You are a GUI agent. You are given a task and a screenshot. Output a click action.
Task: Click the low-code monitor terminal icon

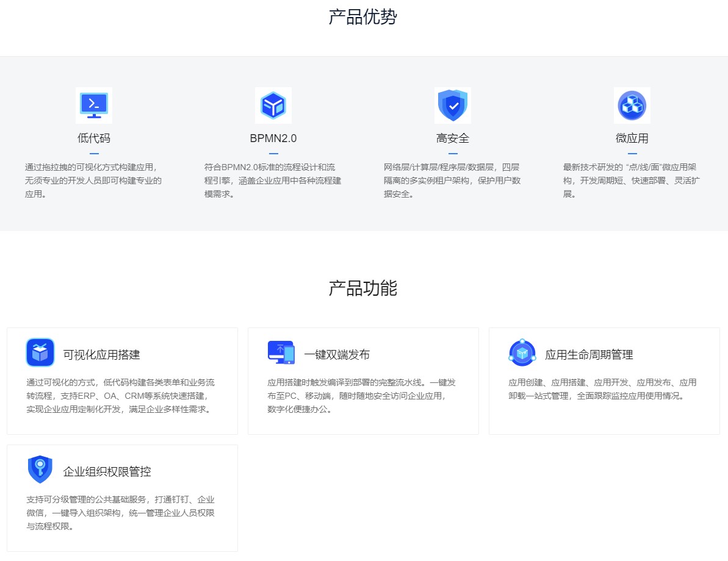point(93,105)
